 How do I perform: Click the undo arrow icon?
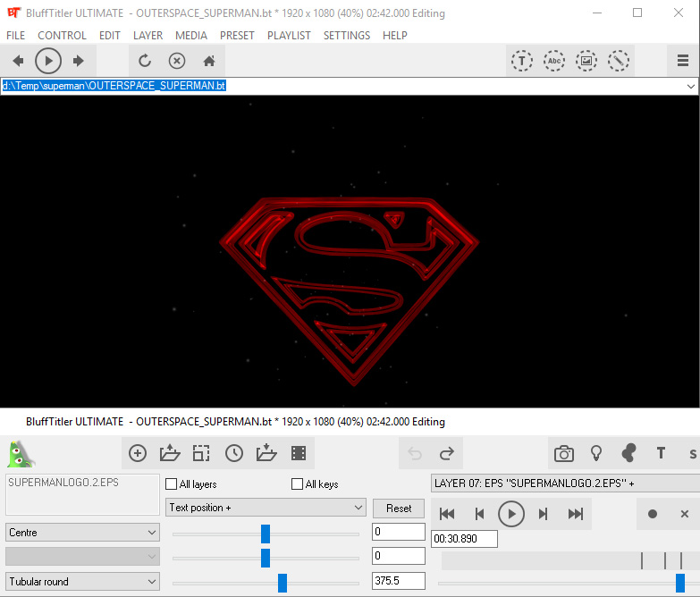[415, 454]
